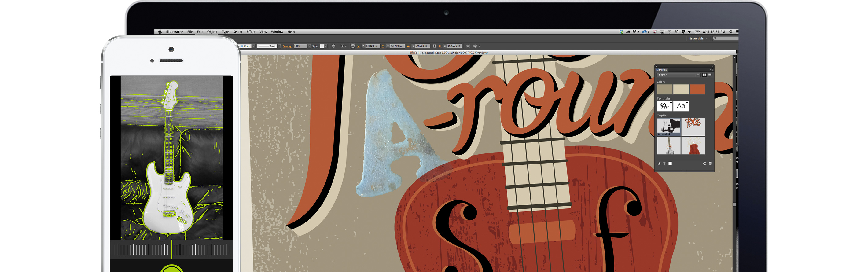Image resolution: width=868 pixels, height=272 pixels.
Task: Delete the selected library item via trash icon
Action: (710, 164)
